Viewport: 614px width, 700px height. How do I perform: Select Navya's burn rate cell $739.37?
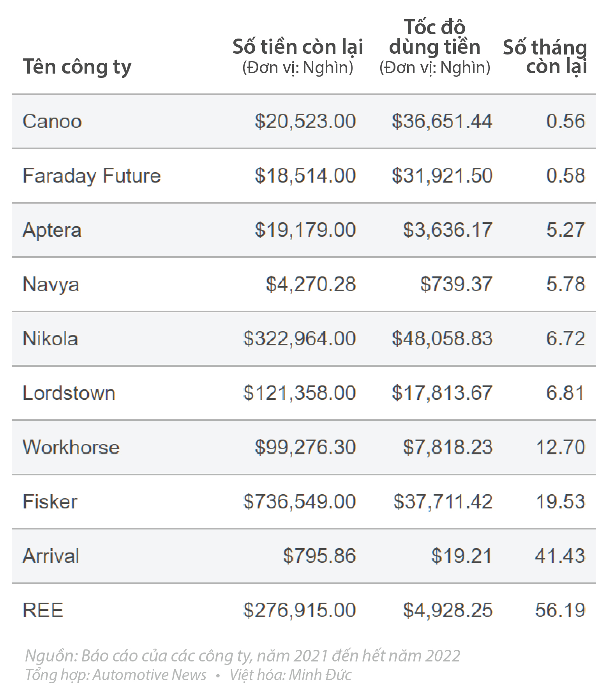tap(456, 284)
